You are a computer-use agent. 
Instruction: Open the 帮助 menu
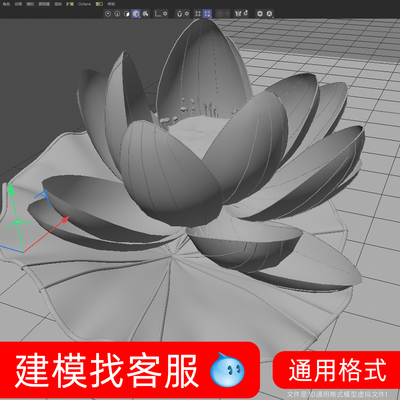coord(111,4)
